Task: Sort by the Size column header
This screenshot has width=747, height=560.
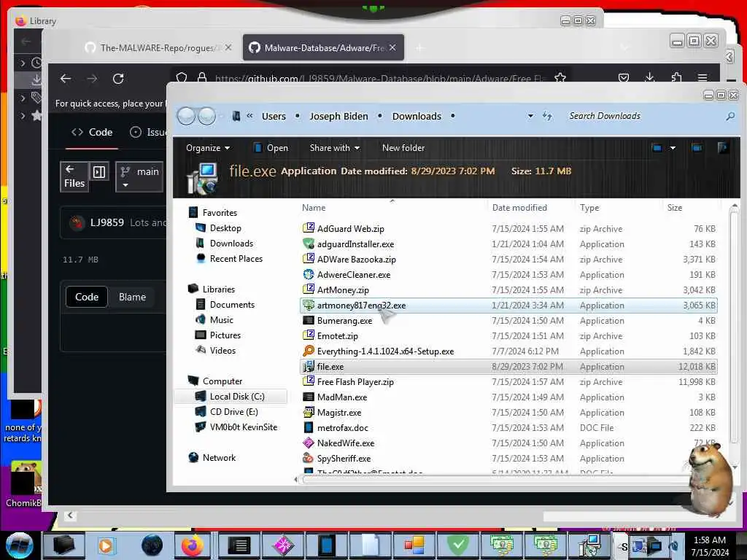Action: (x=675, y=208)
